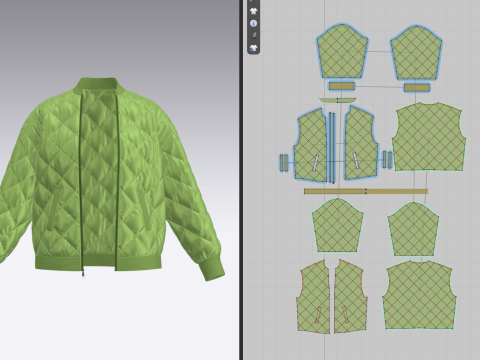480x360 pixels.
Task: Select the zipper strip between front bodice pieces
Action: pos(332,148)
